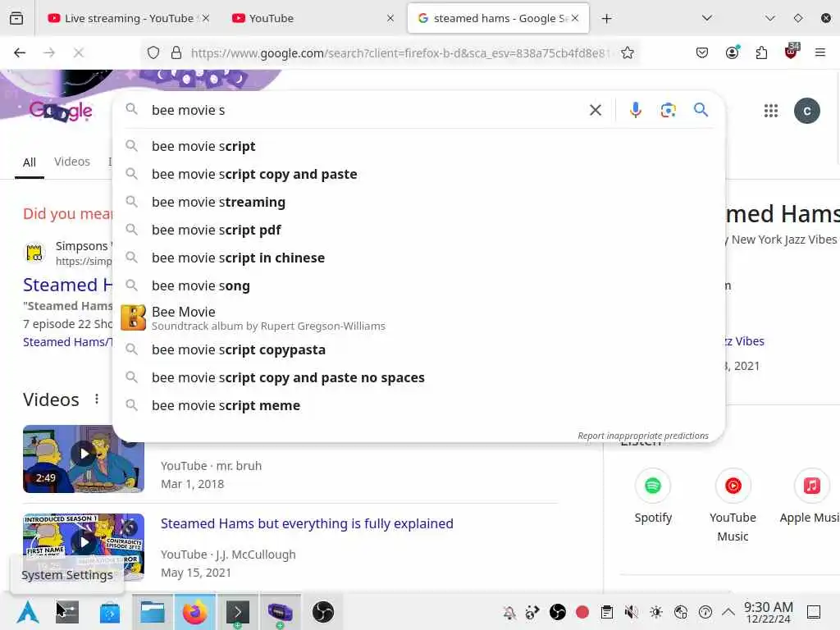Open a new tab with plus button
This screenshot has width=840, height=630.
pyautogui.click(x=606, y=19)
